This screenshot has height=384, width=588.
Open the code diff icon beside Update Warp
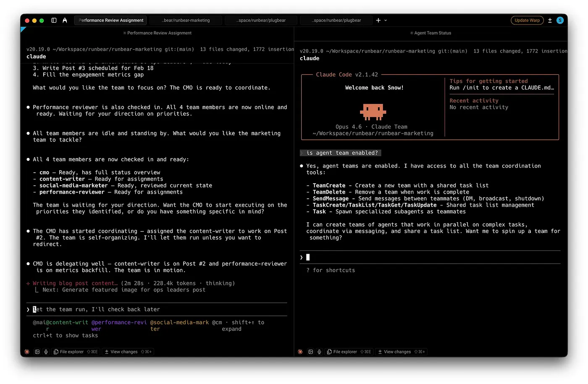point(550,20)
